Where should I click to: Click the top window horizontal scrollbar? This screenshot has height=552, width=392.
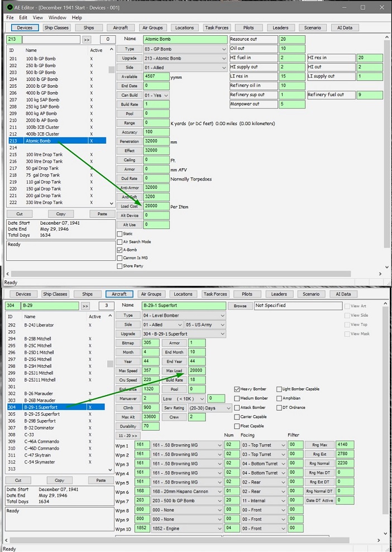tap(181, 274)
